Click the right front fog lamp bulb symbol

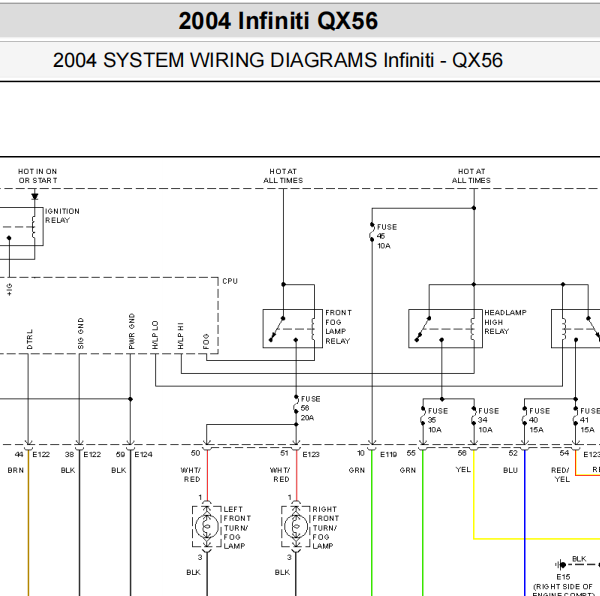pyautogui.click(x=296, y=527)
